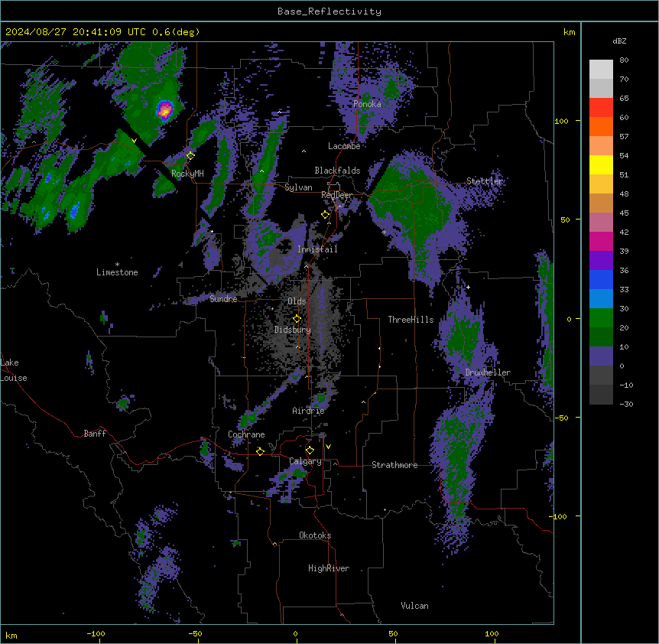Click the Stettler city label
This screenshot has height=644, width=659.
click(485, 181)
